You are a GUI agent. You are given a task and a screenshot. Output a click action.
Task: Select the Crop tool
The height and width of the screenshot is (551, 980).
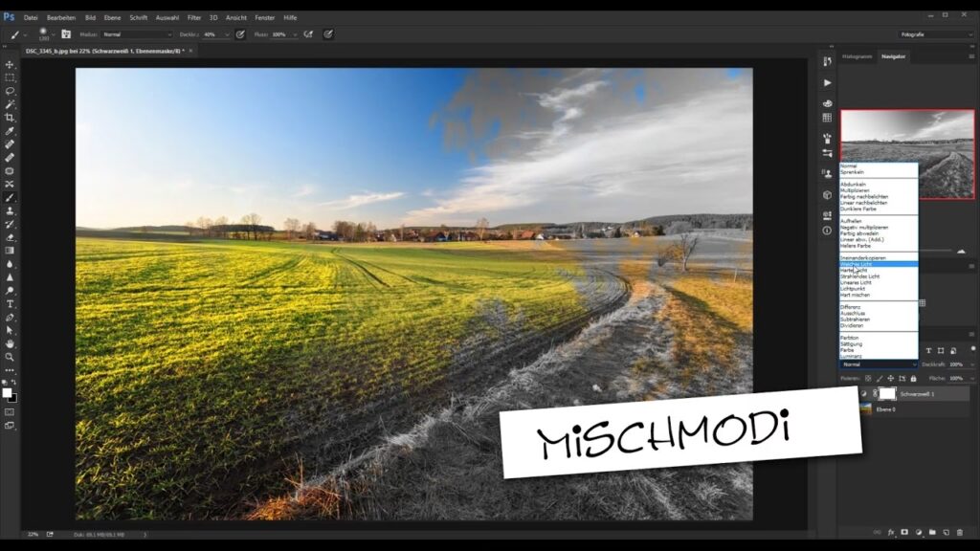tap(10, 118)
